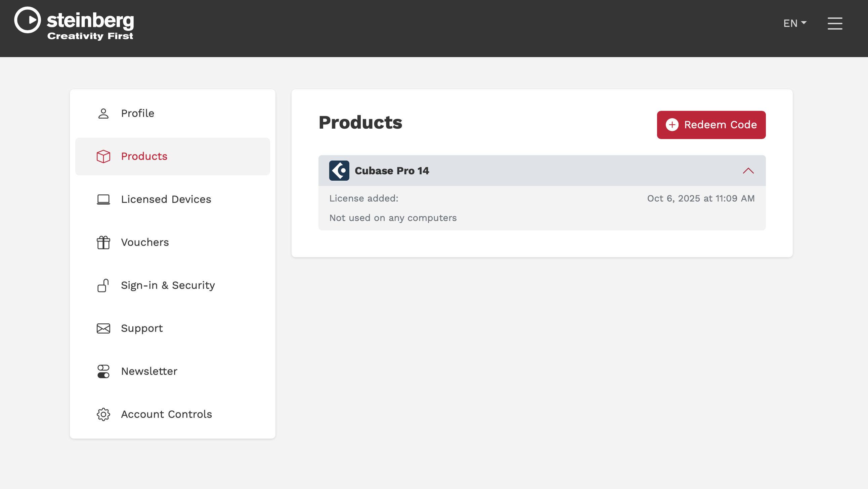This screenshot has height=489, width=868.
Task: Click the Steinberg Creativity First wordmark
Action: (x=90, y=25)
